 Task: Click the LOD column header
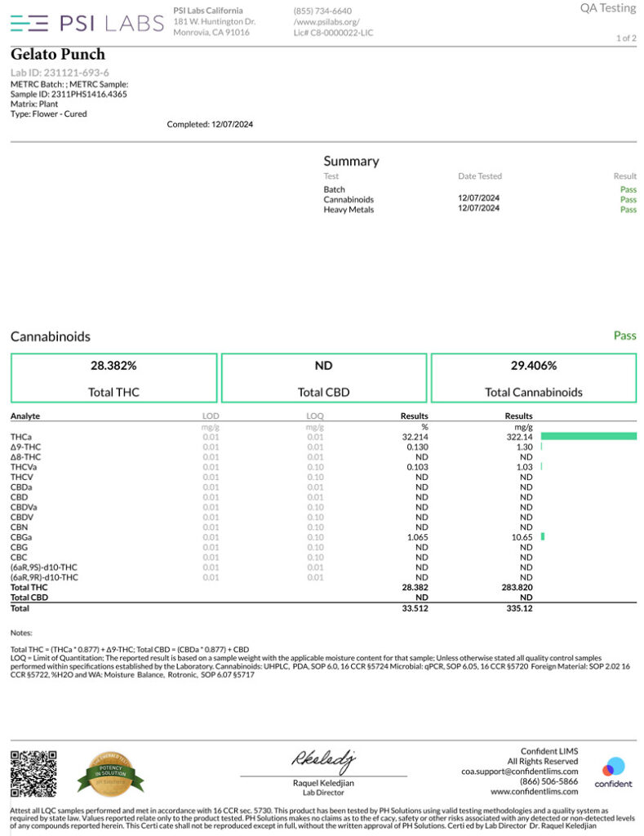click(211, 416)
